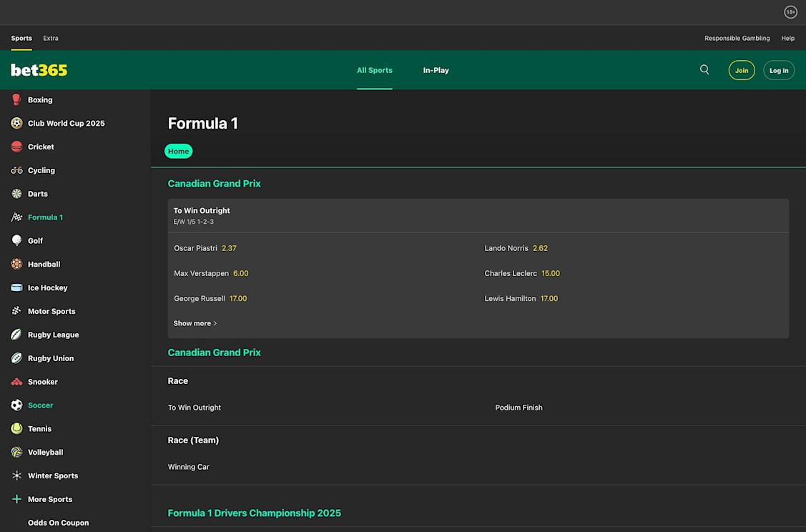Open Formula 1 Drivers Championship 2025 heading
Viewport: 806px width, 532px height.
pyautogui.click(x=255, y=513)
